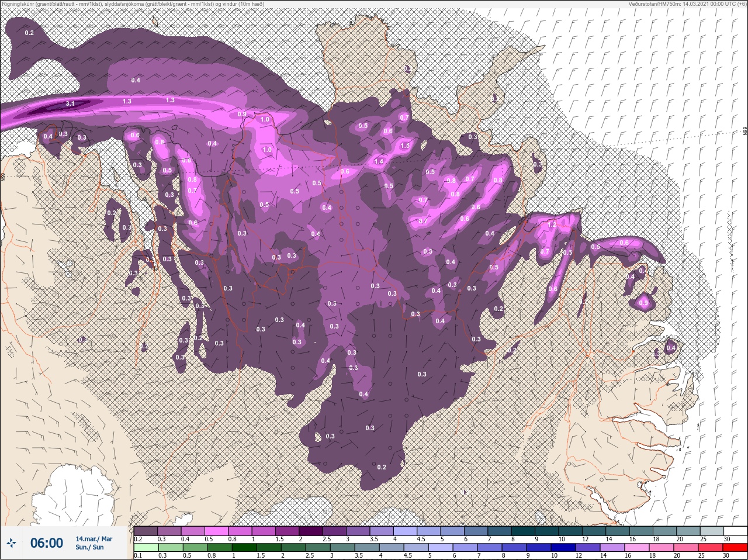The height and width of the screenshot is (560, 748).
Task: Pick the white 30 swatch in snow legend
Action: (x=735, y=531)
